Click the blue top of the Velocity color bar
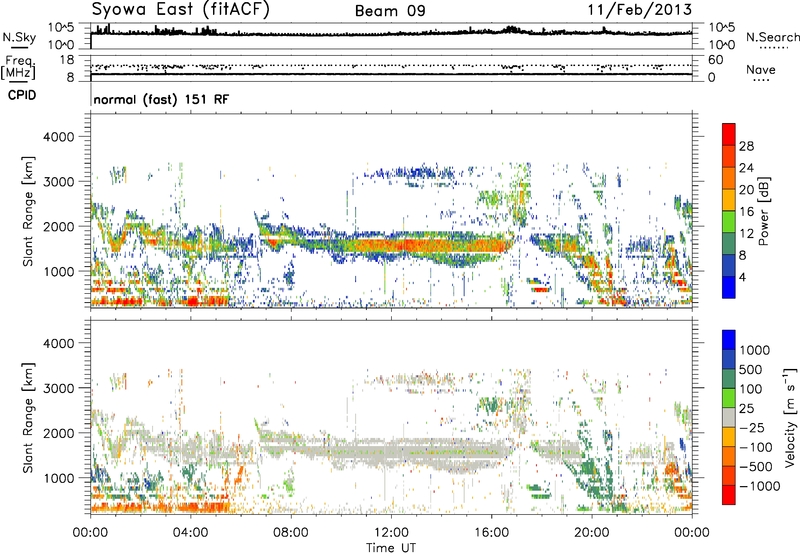The width and height of the screenshot is (800, 554). pyautogui.click(x=729, y=339)
